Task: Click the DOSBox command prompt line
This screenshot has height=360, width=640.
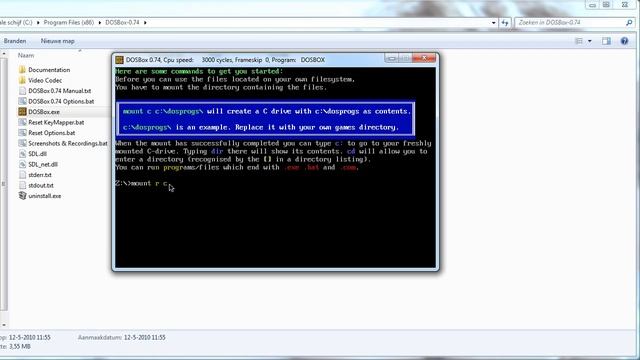Action: click(142, 184)
